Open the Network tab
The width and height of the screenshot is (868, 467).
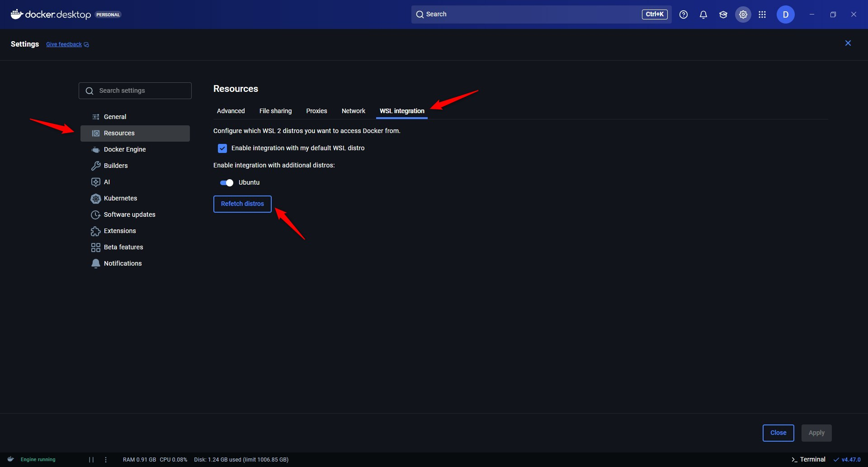(x=354, y=111)
